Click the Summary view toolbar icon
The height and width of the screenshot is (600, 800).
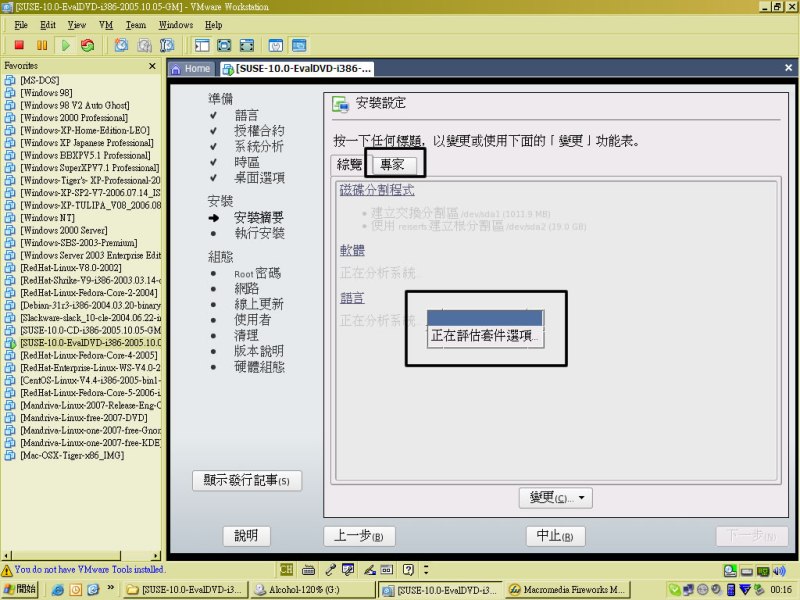click(x=276, y=45)
